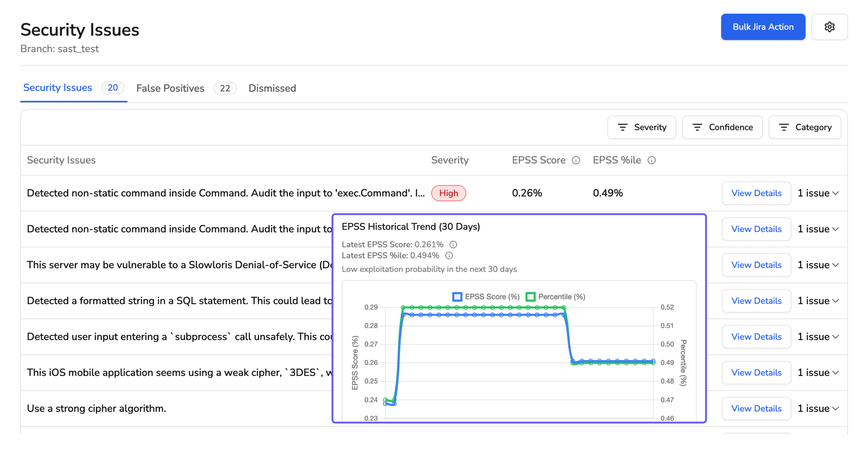The width and height of the screenshot is (868, 450).
Task: Click info icon beside EPSS Score header
Action: point(576,160)
